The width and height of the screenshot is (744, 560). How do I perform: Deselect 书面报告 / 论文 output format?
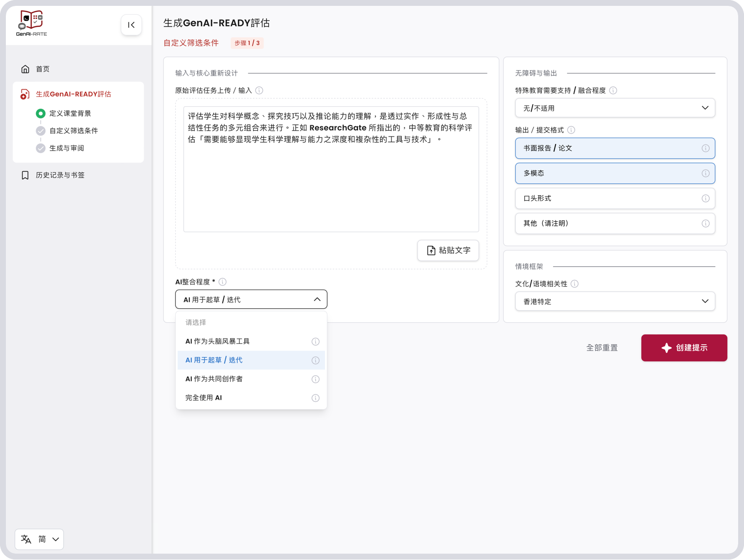(x=615, y=148)
